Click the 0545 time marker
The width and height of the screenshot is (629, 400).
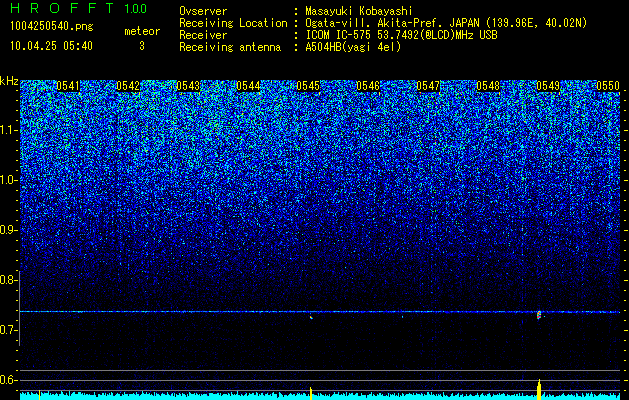[x=308, y=86]
